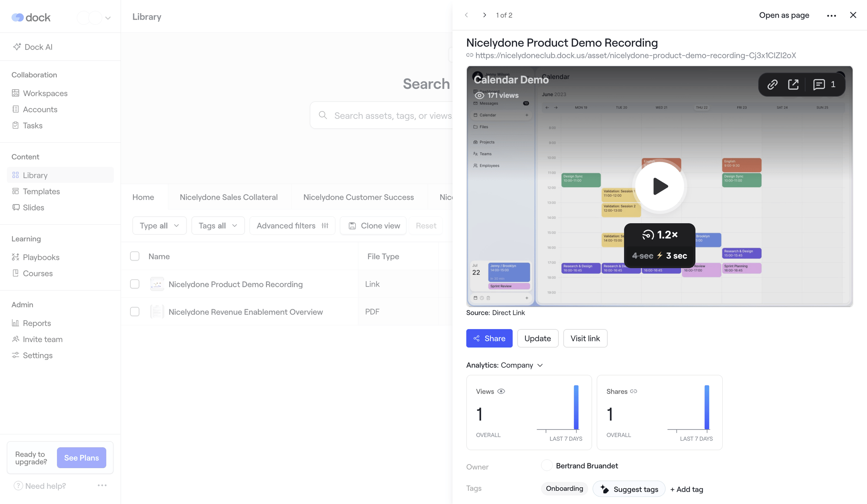The image size is (867, 504).
Task: Click the Shares link icon
Action: [x=634, y=391]
